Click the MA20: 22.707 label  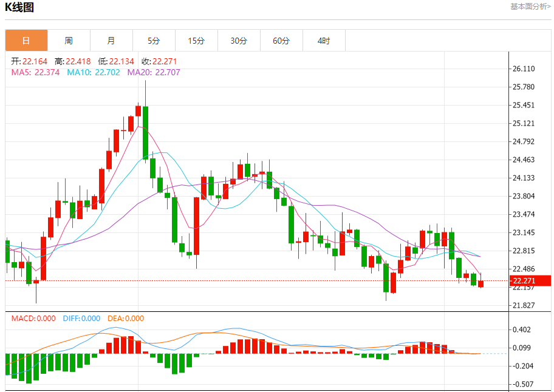tap(154, 72)
